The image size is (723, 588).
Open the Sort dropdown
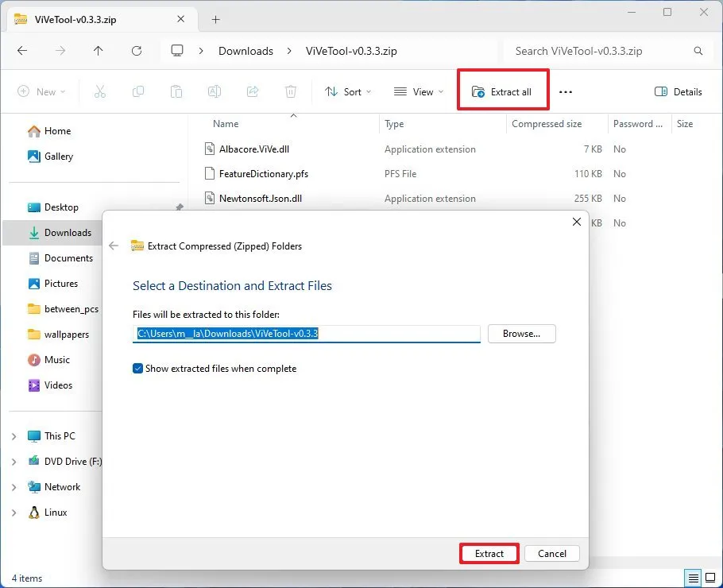pos(348,91)
